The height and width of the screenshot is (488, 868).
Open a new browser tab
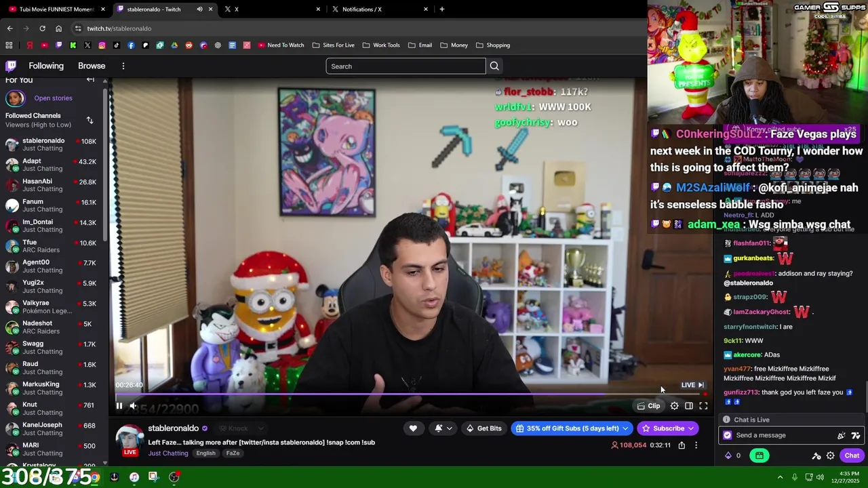[442, 9]
